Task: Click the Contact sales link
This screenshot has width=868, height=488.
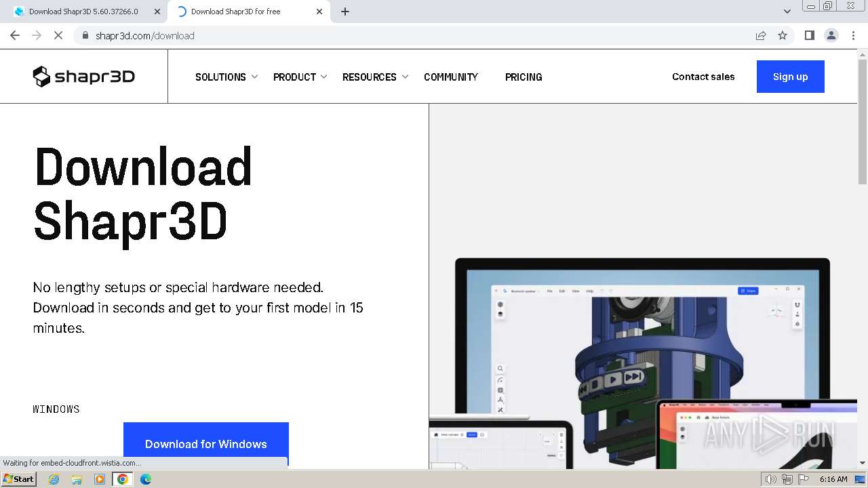Action: pyautogui.click(x=703, y=77)
